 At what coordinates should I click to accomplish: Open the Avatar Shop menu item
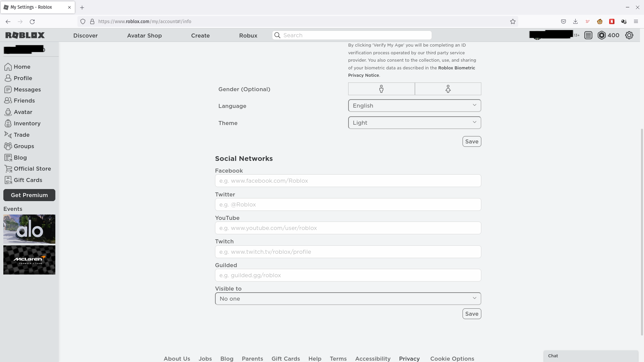click(x=144, y=36)
